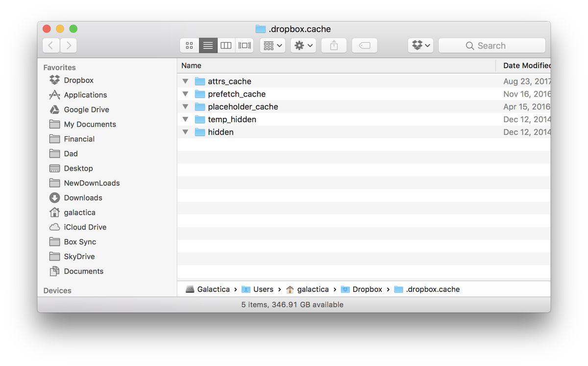Open NewDownLoads in the sidebar

92,183
